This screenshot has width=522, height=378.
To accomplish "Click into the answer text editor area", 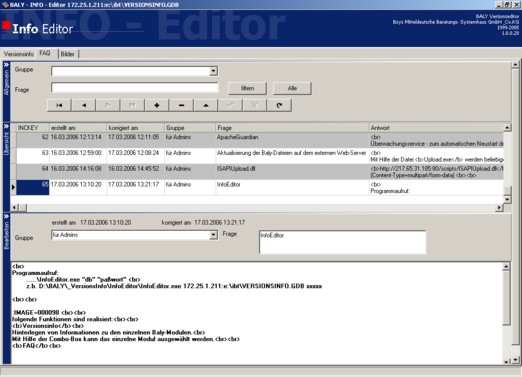I will click(257, 313).
